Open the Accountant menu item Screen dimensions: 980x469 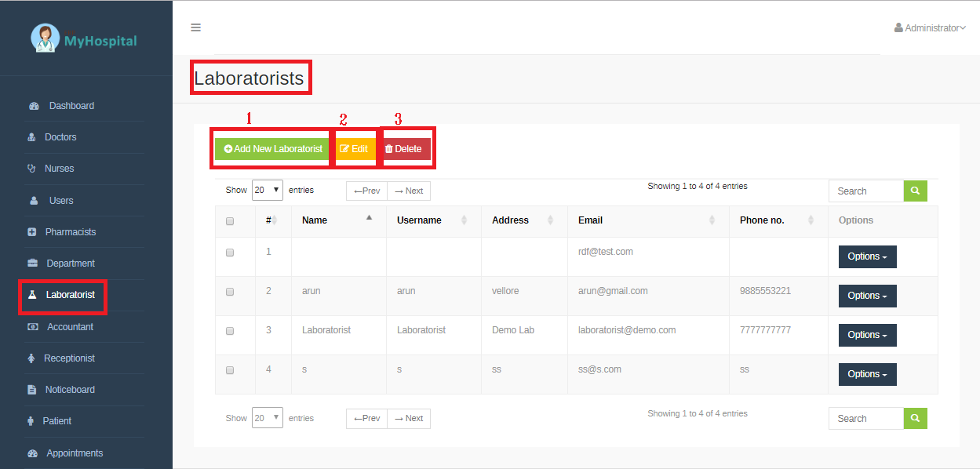70,327
